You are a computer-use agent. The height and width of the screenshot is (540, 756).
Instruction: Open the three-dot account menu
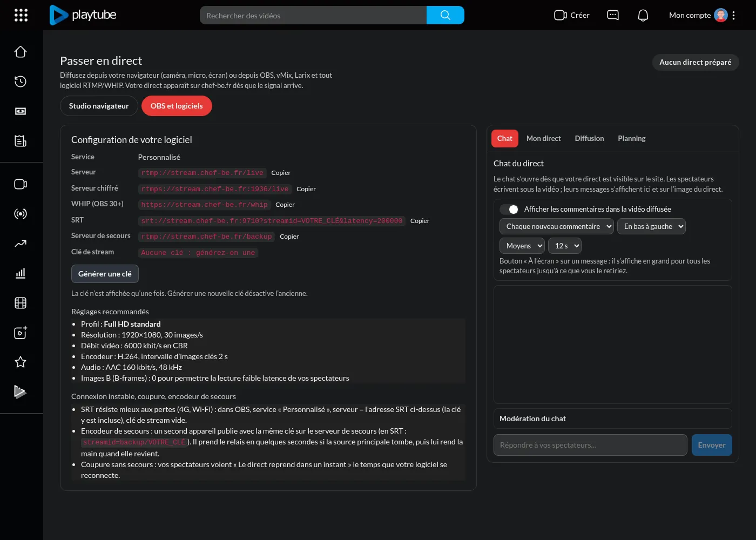coord(733,15)
